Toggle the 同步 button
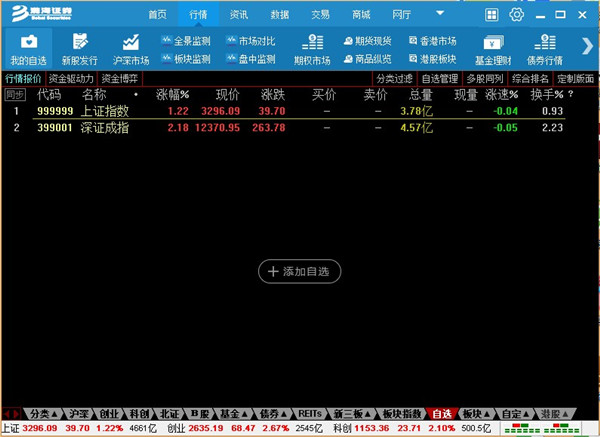 15,95
